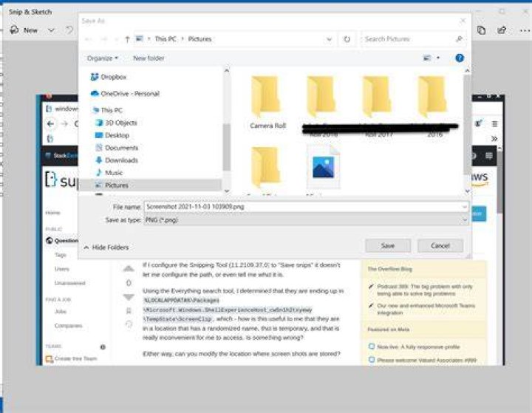Open the See more ellipsis menu in Snip & Sketch
The image size is (532, 413).
tap(525, 30)
